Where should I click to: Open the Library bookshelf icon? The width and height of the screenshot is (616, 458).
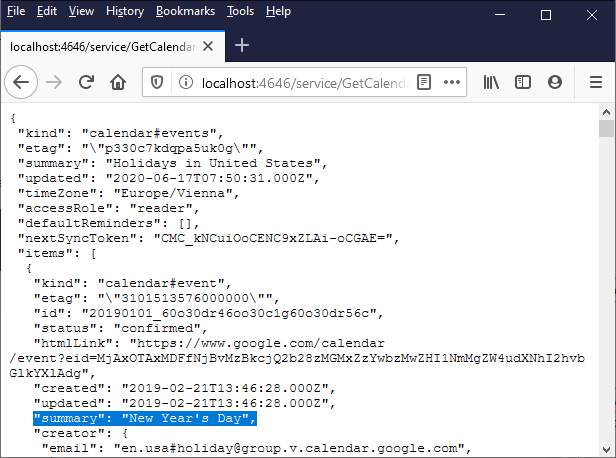click(x=492, y=82)
